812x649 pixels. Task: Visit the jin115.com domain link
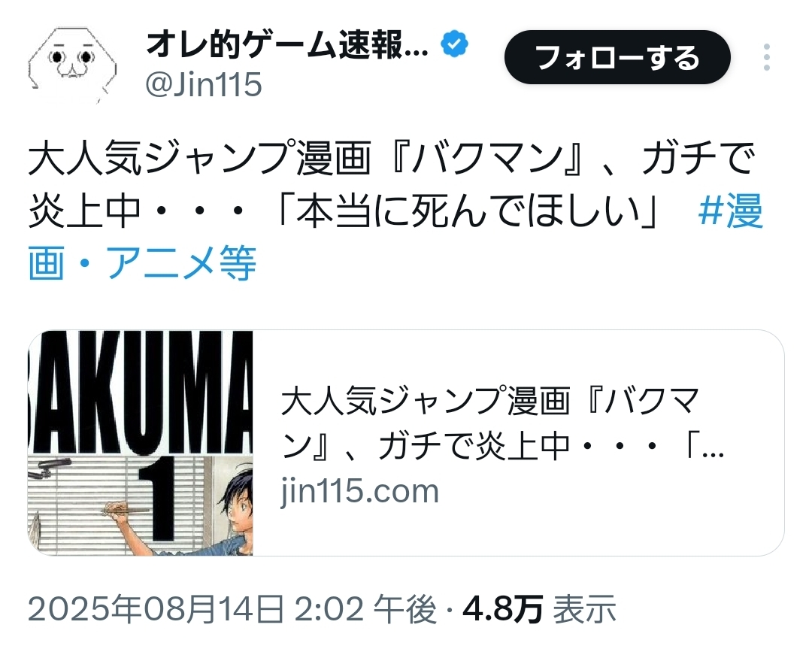click(x=359, y=490)
